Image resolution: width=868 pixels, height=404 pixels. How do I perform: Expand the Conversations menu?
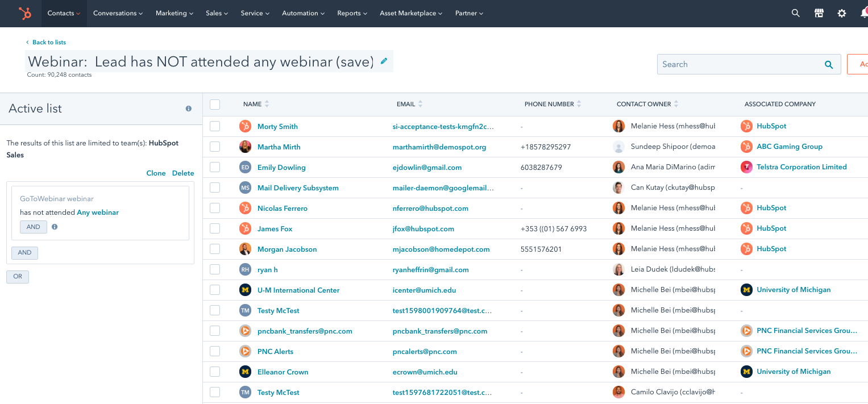point(118,13)
